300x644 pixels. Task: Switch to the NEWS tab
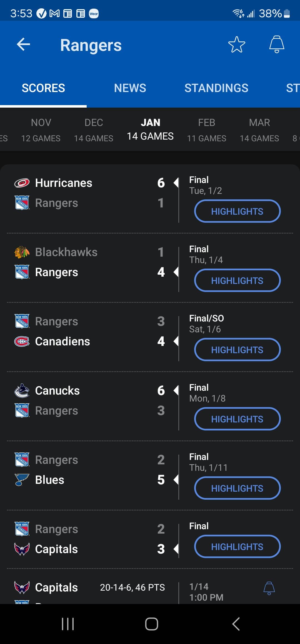tap(130, 88)
